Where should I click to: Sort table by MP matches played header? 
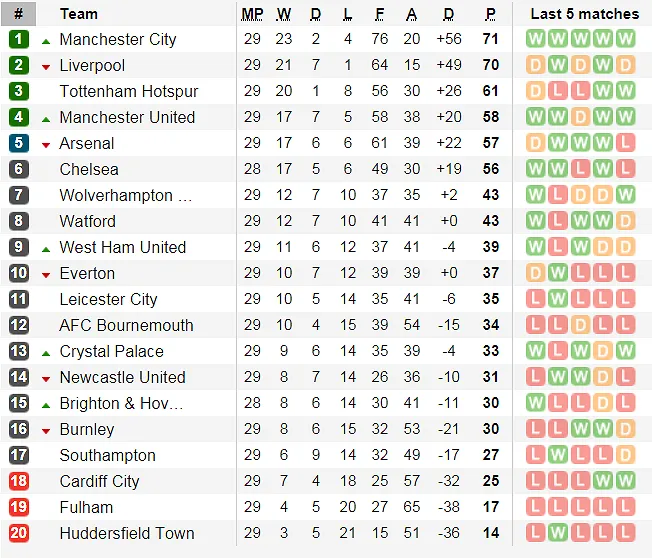252,14
